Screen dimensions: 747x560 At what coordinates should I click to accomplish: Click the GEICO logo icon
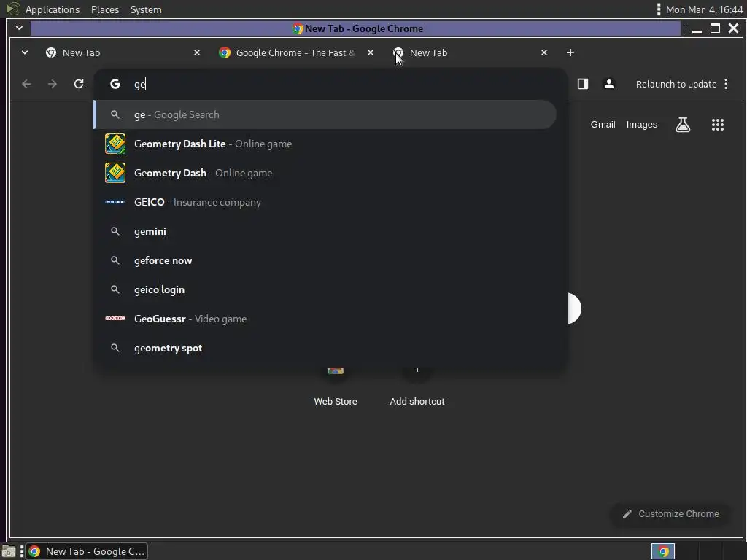point(115,202)
